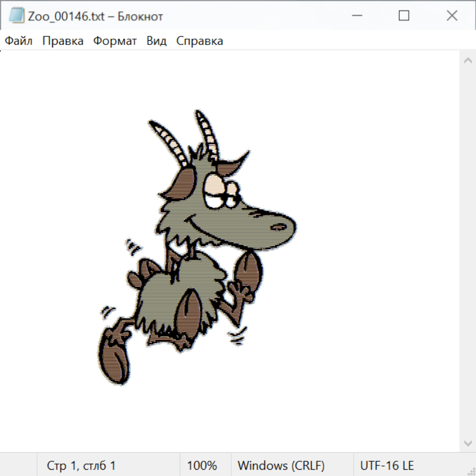Click the Windows (CRLF) line ending indicator
Viewport: 476px width, 476px height.
pyautogui.click(x=281, y=466)
